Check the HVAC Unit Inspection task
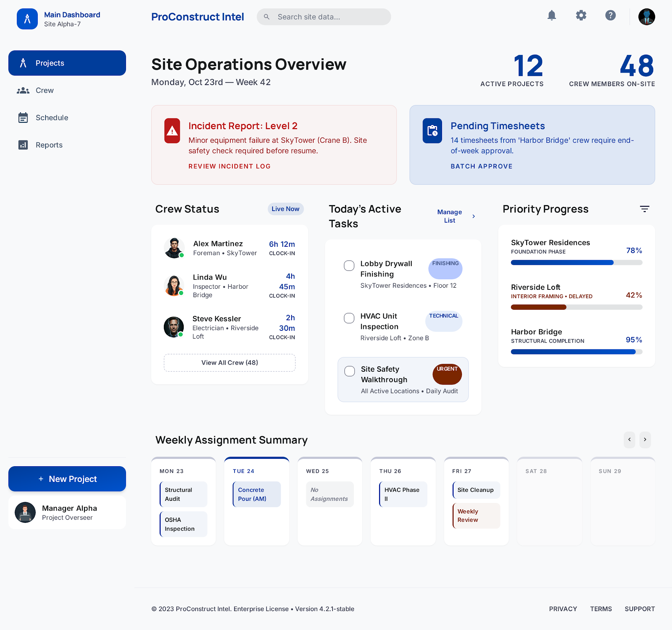This screenshot has width=672, height=630. coord(349,318)
